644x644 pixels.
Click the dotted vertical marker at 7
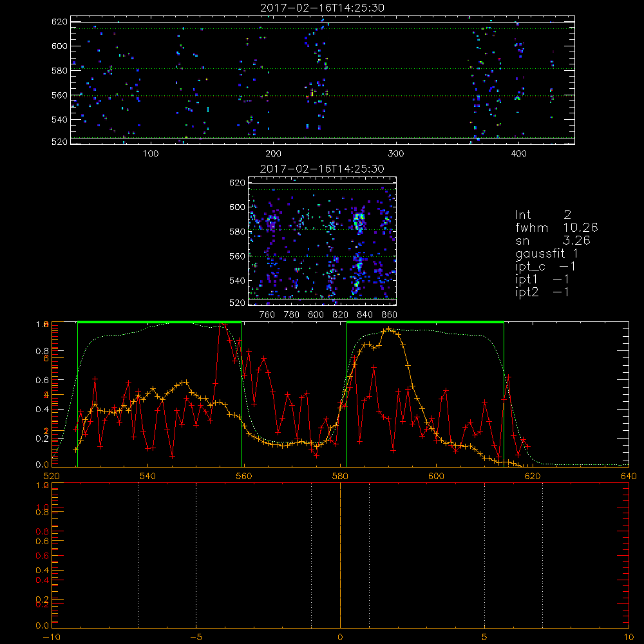point(542,555)
